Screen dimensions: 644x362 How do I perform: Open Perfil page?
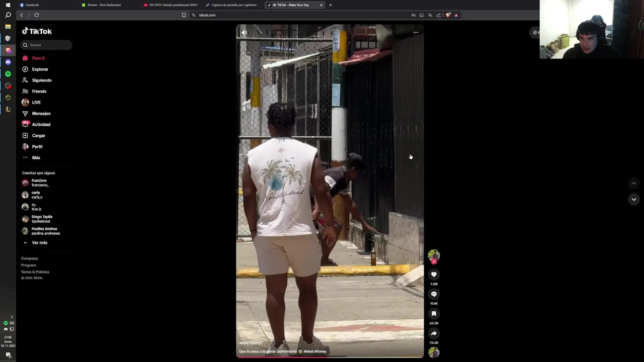[x=32, y=147]
